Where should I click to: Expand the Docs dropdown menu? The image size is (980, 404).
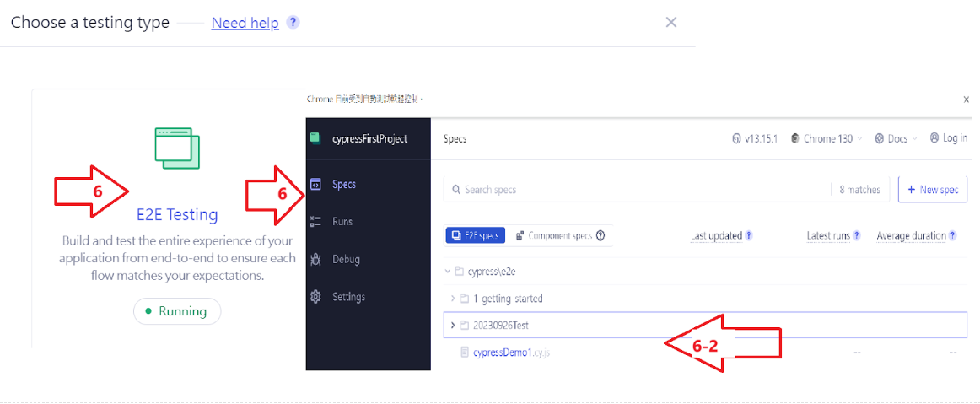click(896, 139)
